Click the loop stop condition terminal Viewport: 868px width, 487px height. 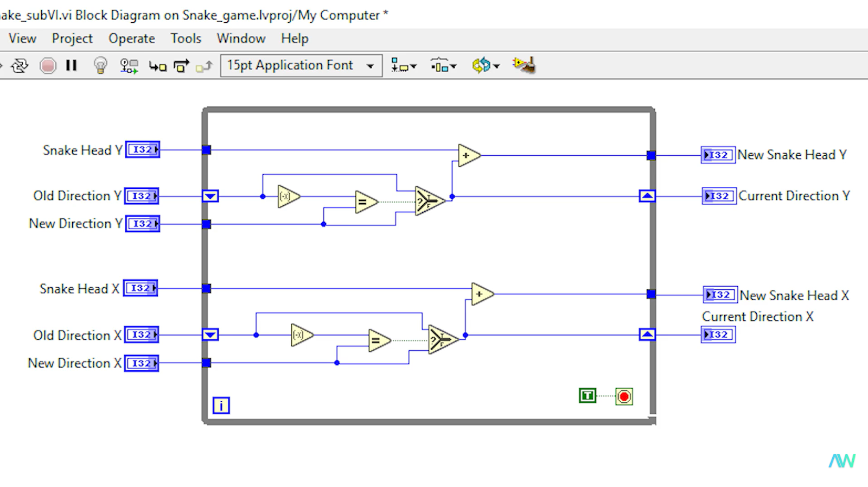point(624,396)
